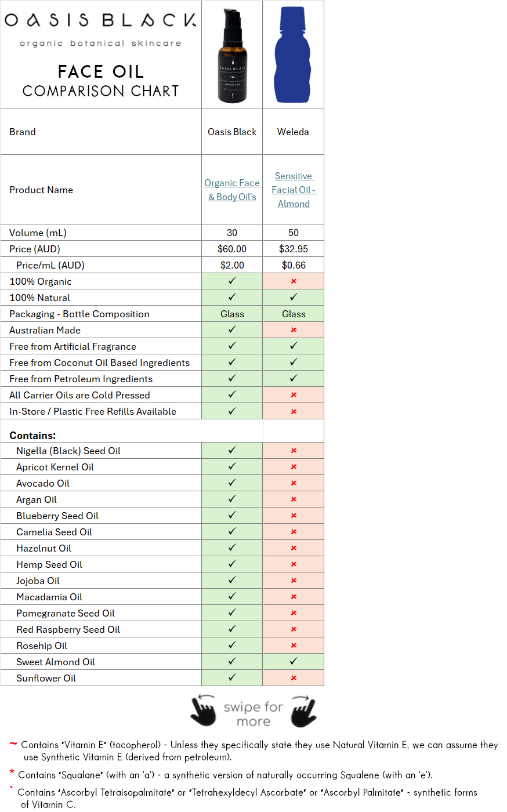Click Weleda red cross for Avocado Oil
This screenshot has width=507, height=812.
[x=294, y=483]
